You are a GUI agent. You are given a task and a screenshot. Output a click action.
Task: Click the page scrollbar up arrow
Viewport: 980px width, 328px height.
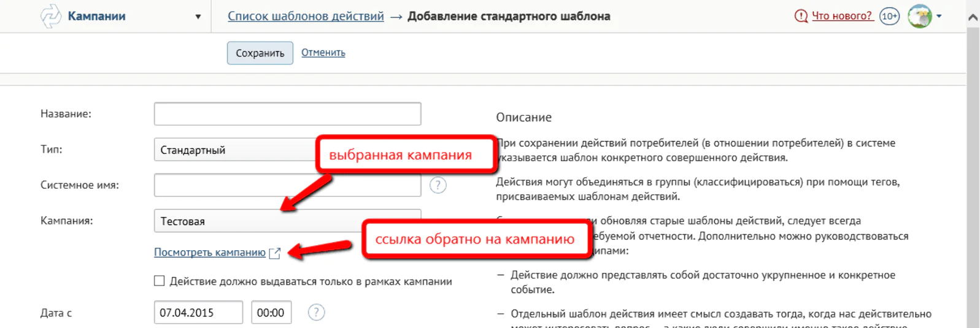(x=973, y=17)
